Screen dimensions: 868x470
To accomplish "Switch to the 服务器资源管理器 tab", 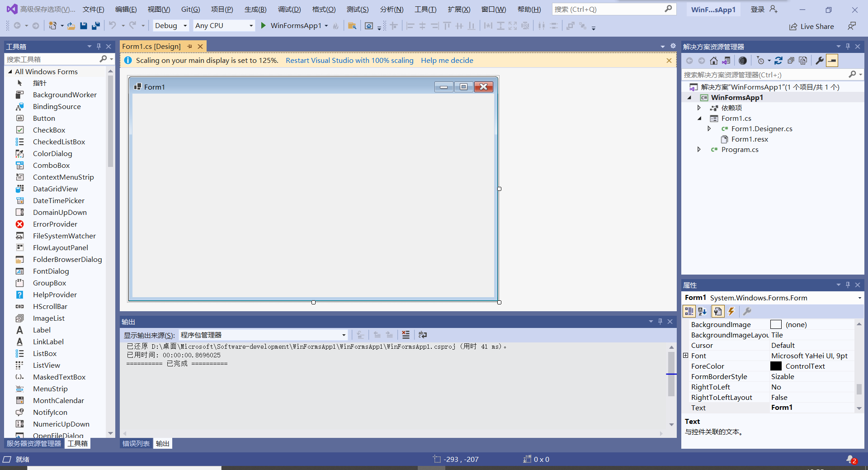I will [34, 443].
